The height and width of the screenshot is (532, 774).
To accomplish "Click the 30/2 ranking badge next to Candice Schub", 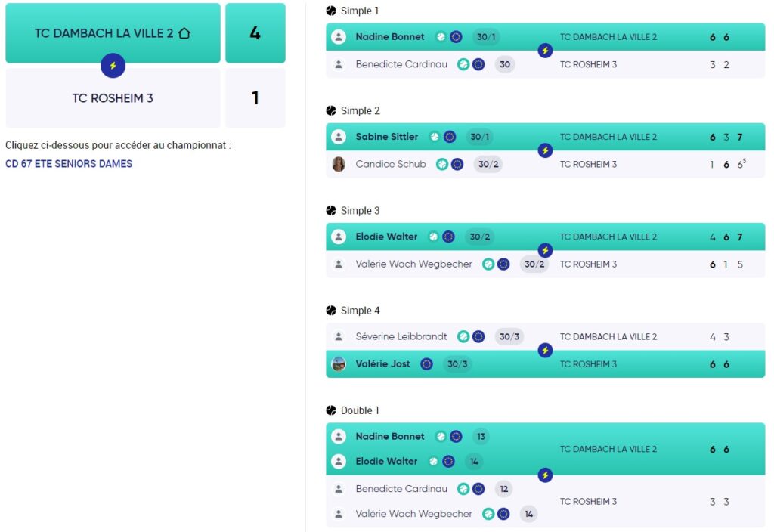I will 488,164.
